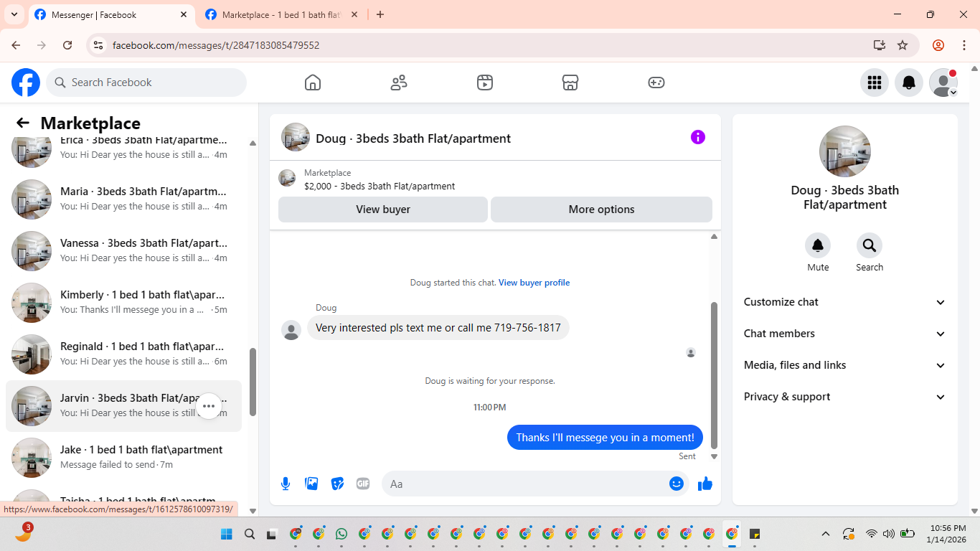The height and width of the screenshot is (551, 980).
Task: Open the Gaming controller icon
Action: pos(656,83)
